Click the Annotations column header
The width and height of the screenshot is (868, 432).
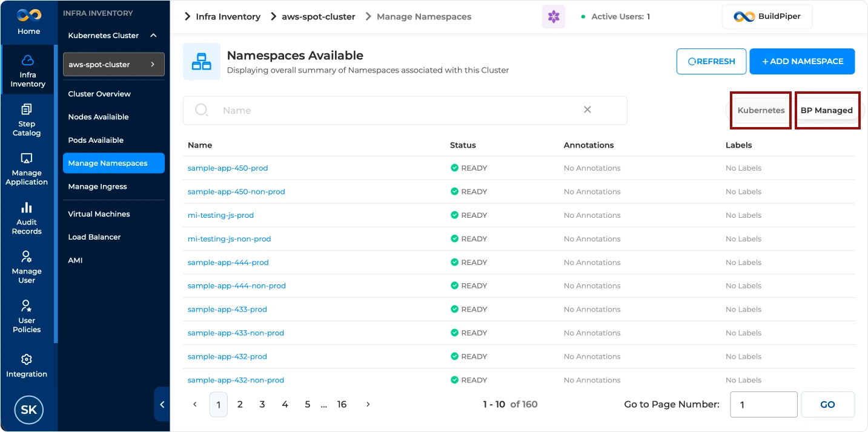click(589, 145)
